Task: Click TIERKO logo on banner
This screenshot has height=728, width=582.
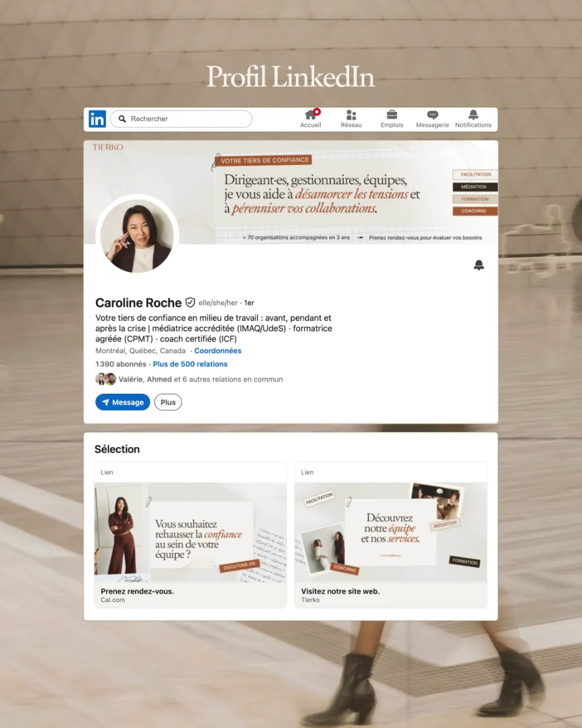Action: pyautogui.click(x=108, y=147)
